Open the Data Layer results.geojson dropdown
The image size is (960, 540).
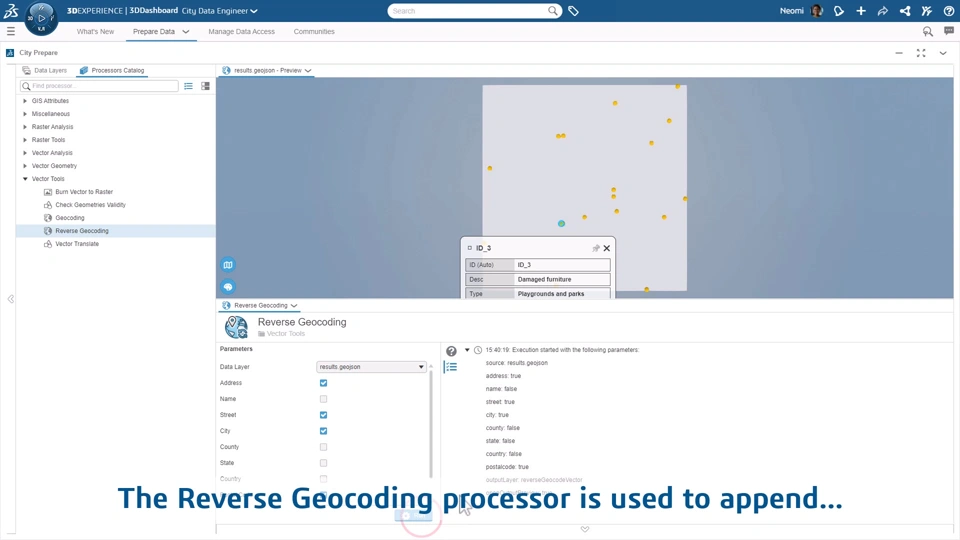[x=371, y=367]
